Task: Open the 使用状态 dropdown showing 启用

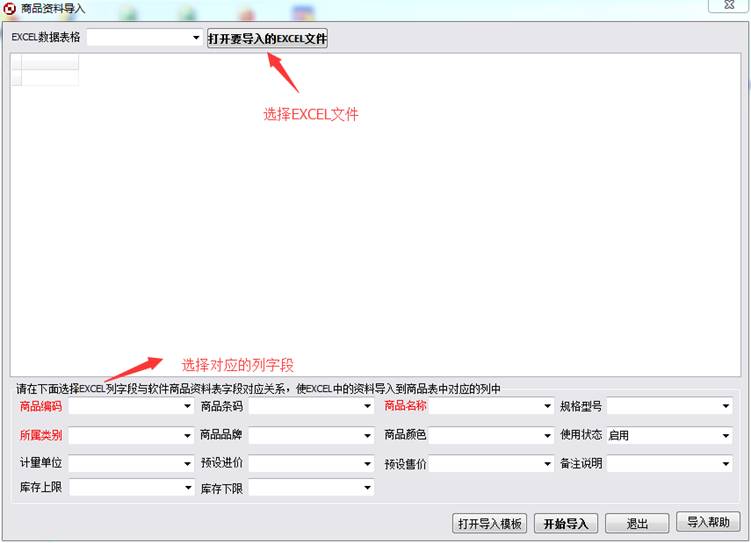Action: point(726,436)
